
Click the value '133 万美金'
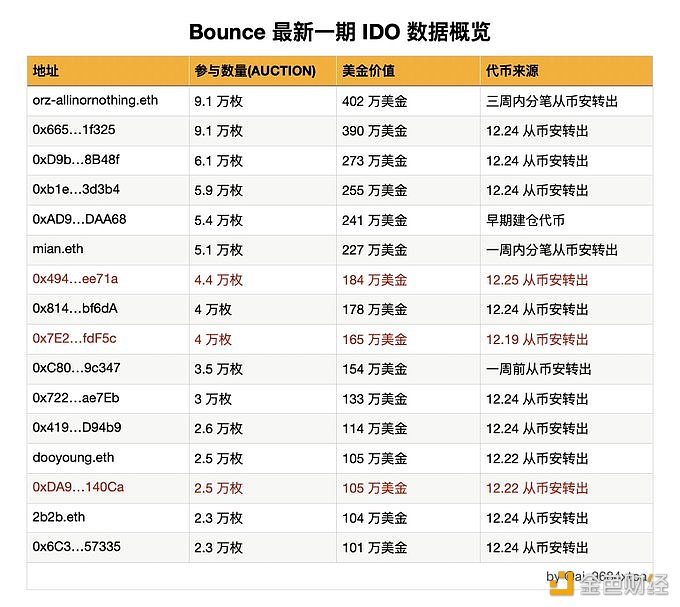[375, 399]
